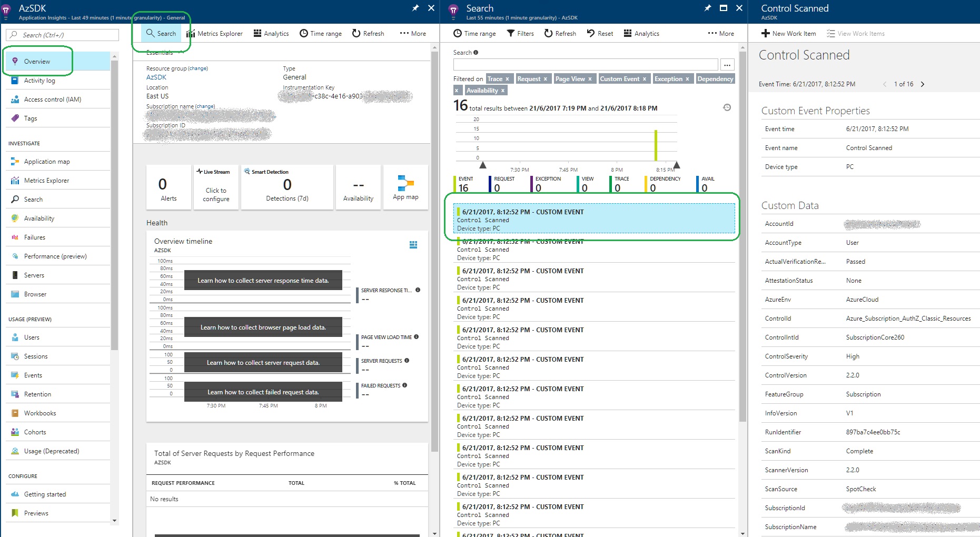Remove the Custom Event filter chip
The width and height of the screenshot is (980, 537).
coord(644,79)
